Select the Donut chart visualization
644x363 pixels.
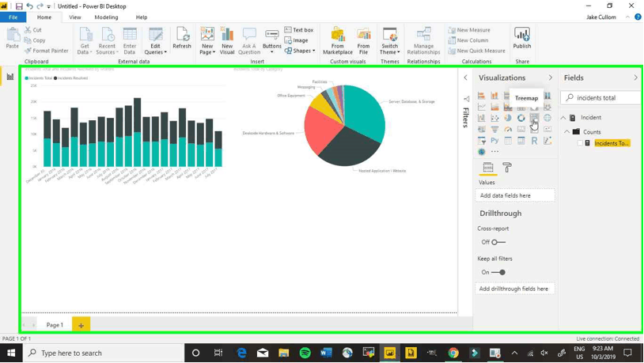click(x=521, y=118)
